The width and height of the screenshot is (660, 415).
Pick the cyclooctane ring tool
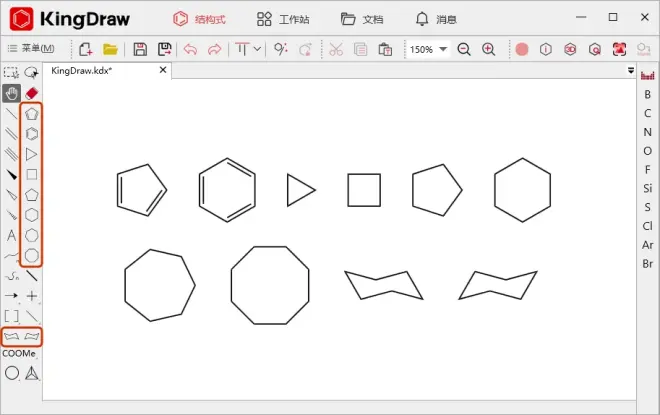(32, 255)
